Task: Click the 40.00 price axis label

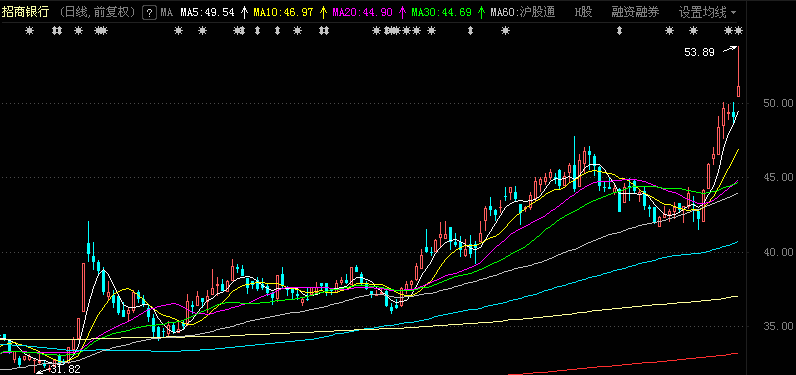Action: click(x=777, y=252)
